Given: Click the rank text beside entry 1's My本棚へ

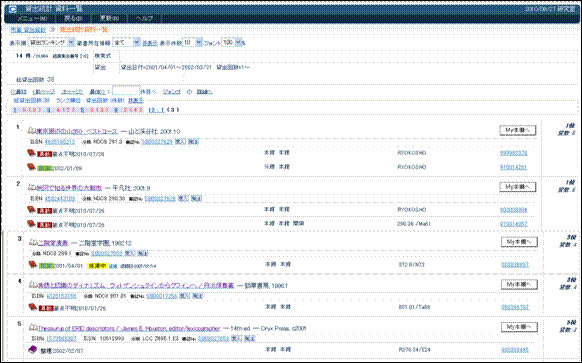Looking at the screenshot, I should tap(570, 125).
